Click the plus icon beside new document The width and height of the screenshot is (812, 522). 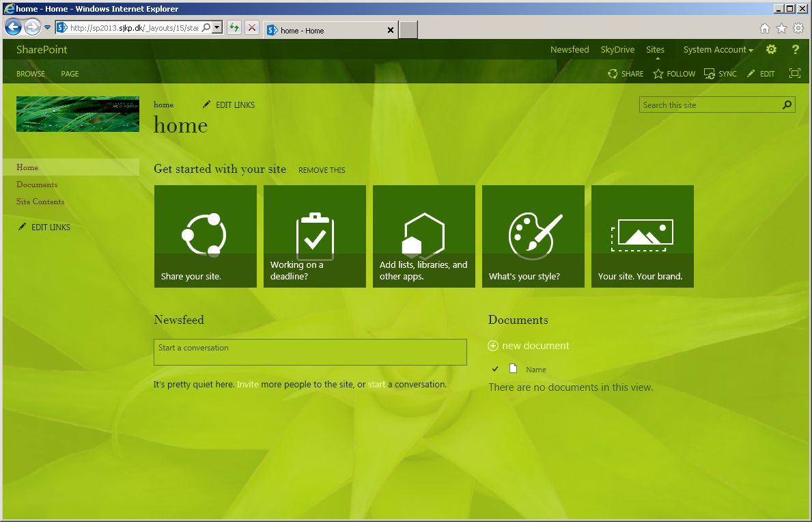click(x=493, y=346)
